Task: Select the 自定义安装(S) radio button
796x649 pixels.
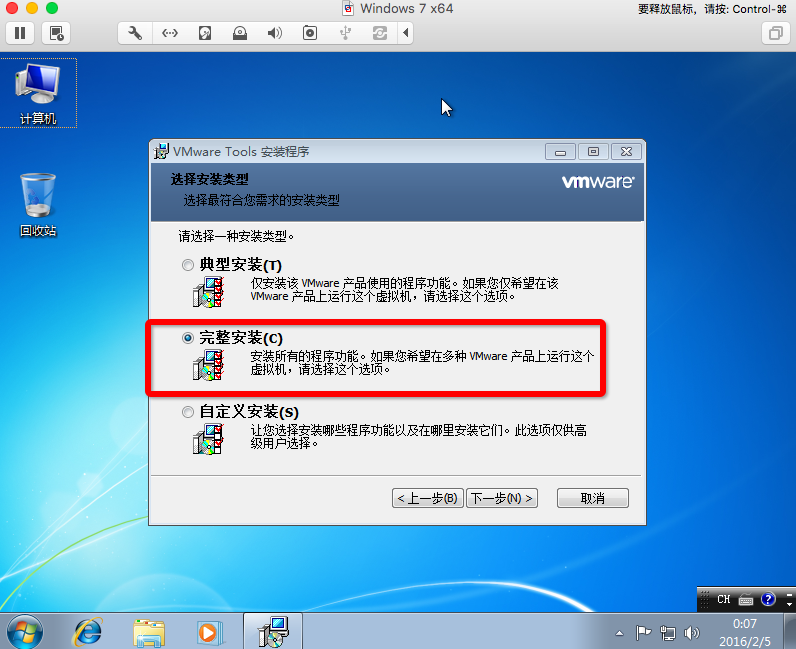Action: (188, 412)
